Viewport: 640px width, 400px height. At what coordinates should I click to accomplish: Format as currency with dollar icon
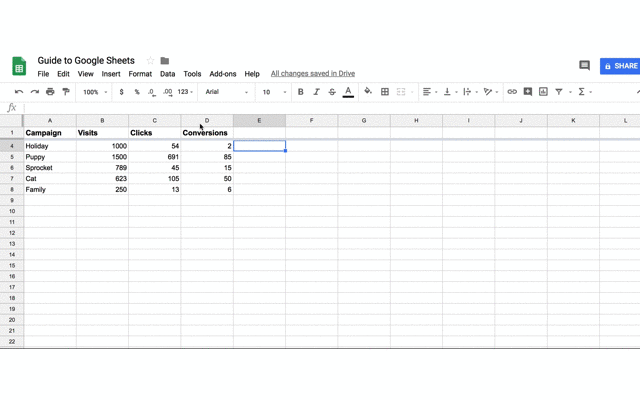(x=121, y=92)
